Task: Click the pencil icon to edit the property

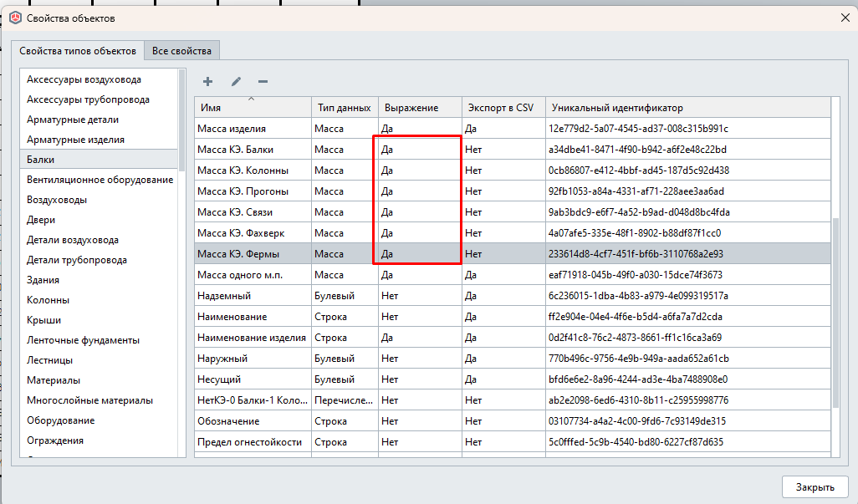Action: click(x=236, y=81)
